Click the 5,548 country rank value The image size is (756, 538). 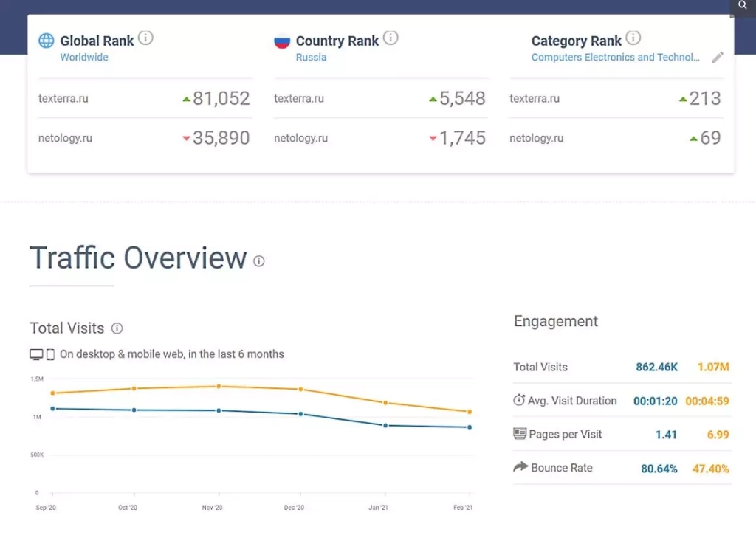(462, 98)
